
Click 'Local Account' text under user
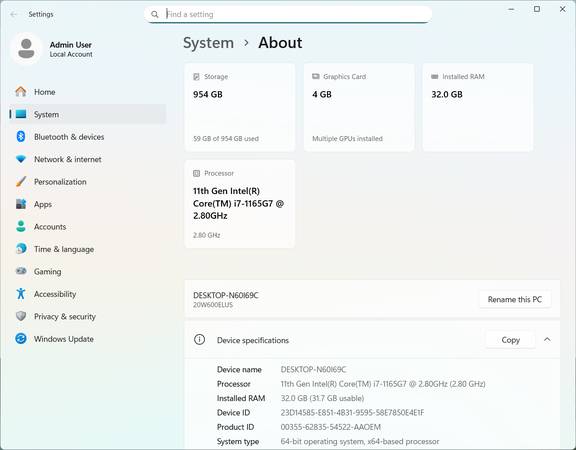click(71, 54)
